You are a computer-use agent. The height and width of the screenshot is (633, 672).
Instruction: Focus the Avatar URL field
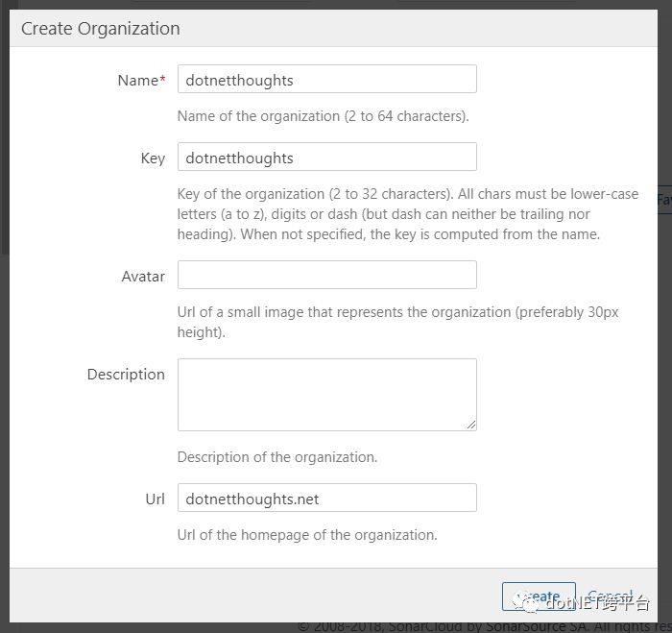[x=327, y=275]
